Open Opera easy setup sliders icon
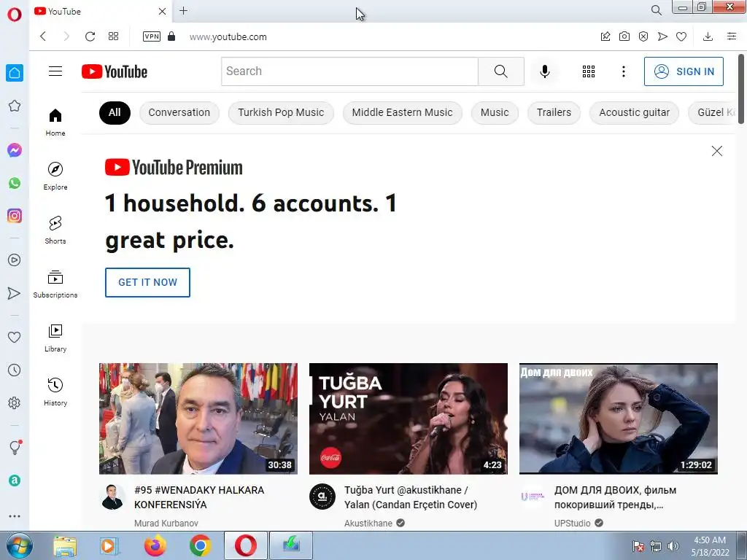This screenshot has width=747, height=560. (732, 36)
